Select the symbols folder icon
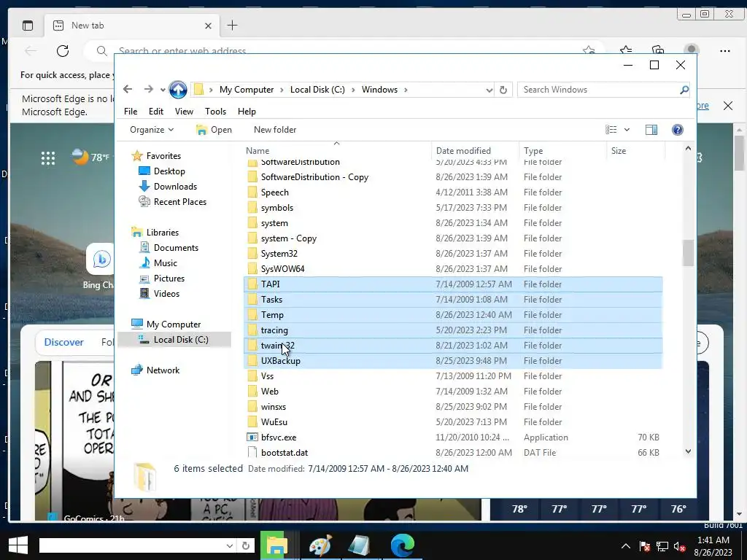 pyautogui.click(x=252, y=208)
